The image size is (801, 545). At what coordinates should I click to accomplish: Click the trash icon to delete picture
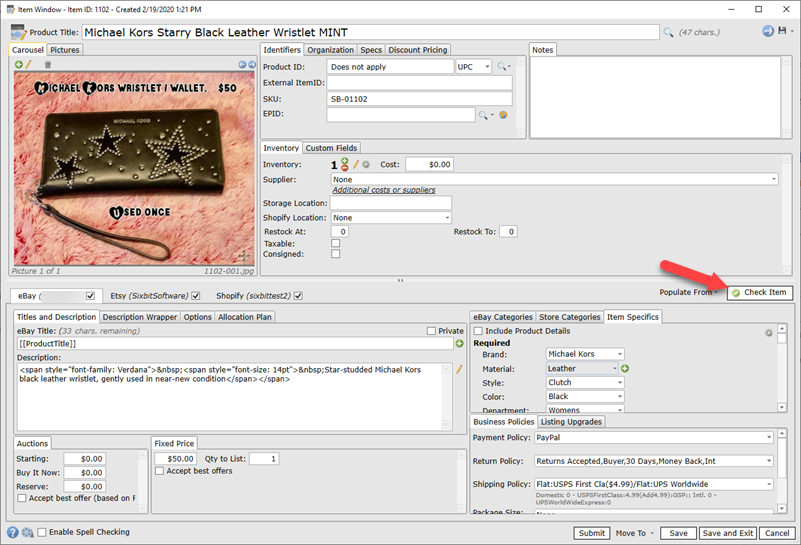[x=47, y=65]
